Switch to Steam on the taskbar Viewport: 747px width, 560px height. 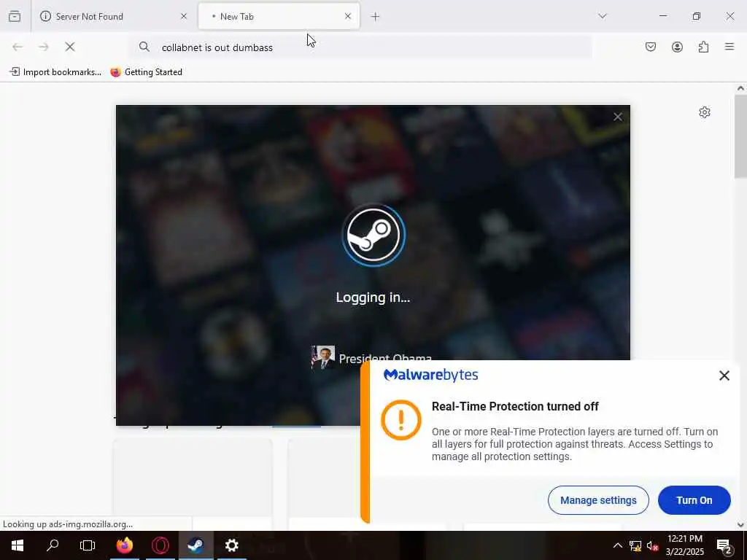pyautogui.click(x=196, y=545)
